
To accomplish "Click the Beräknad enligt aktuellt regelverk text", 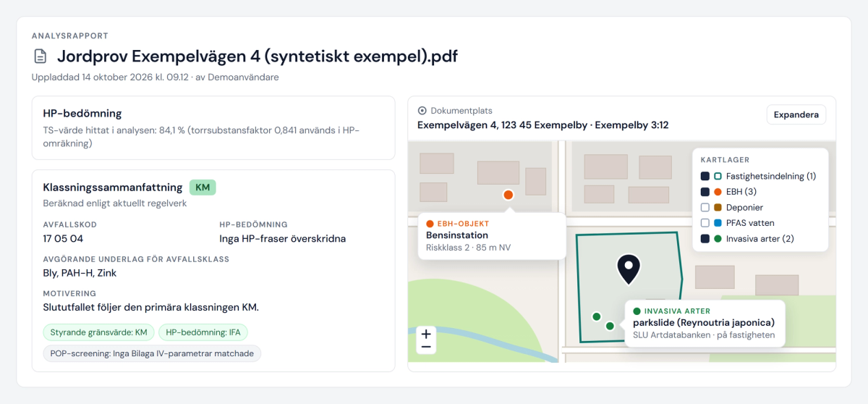I will coord(115,203).
